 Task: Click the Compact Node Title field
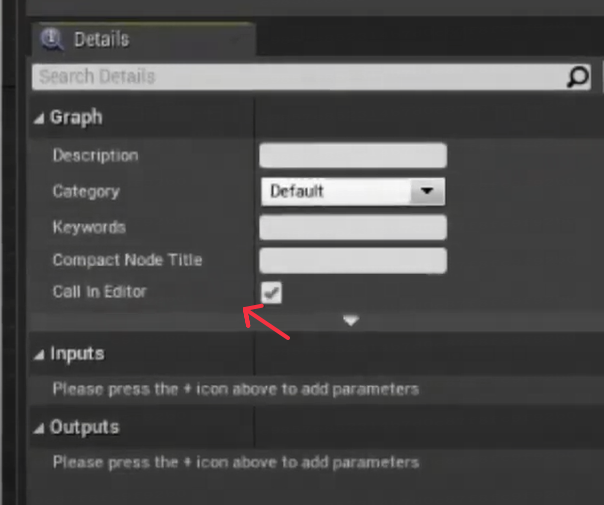tap(353, 260)
